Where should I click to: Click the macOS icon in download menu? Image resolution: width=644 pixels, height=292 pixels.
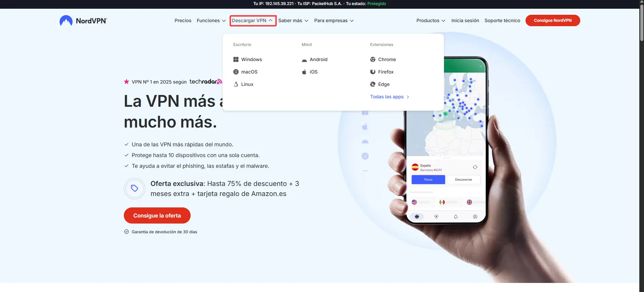236,72
